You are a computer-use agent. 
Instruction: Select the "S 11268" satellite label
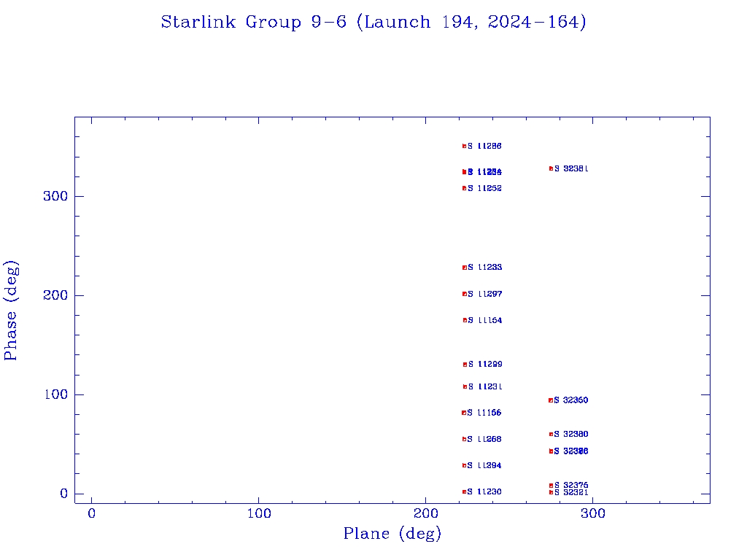(x=484, y=439)
